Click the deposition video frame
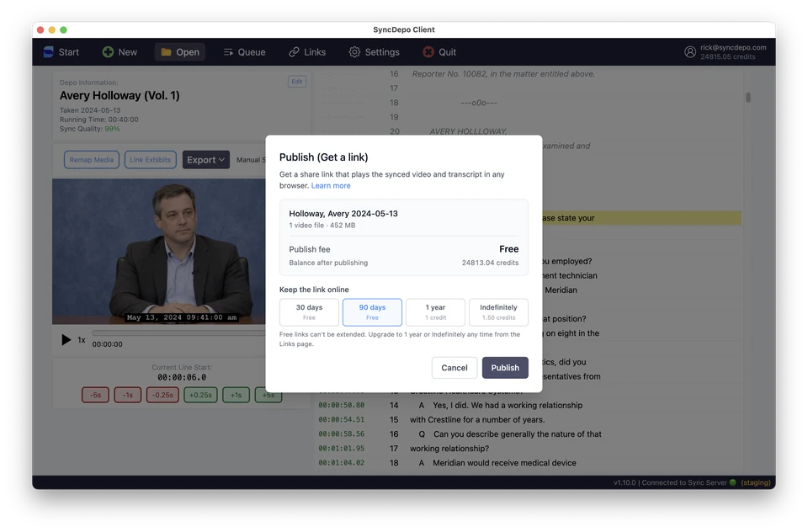Image resolution: width=808 pixels, height=532 pixels. [159, 251]
